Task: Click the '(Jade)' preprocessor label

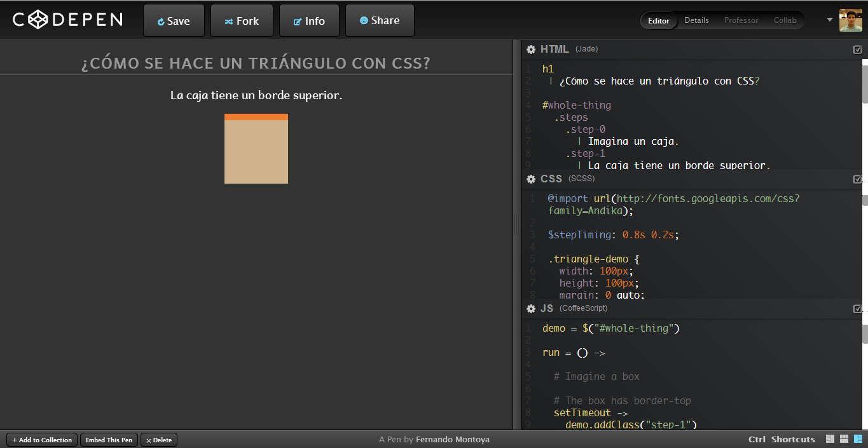Action: pyautogui.click(x=586, y=49)
